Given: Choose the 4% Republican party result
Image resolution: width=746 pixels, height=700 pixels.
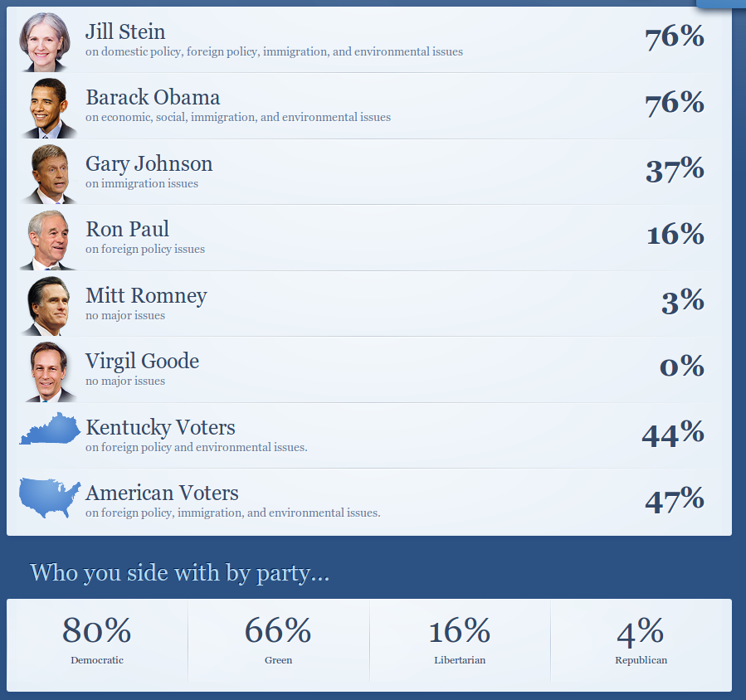Looking at the screenshot, I should pyautogui.click(x=641, y=639).
